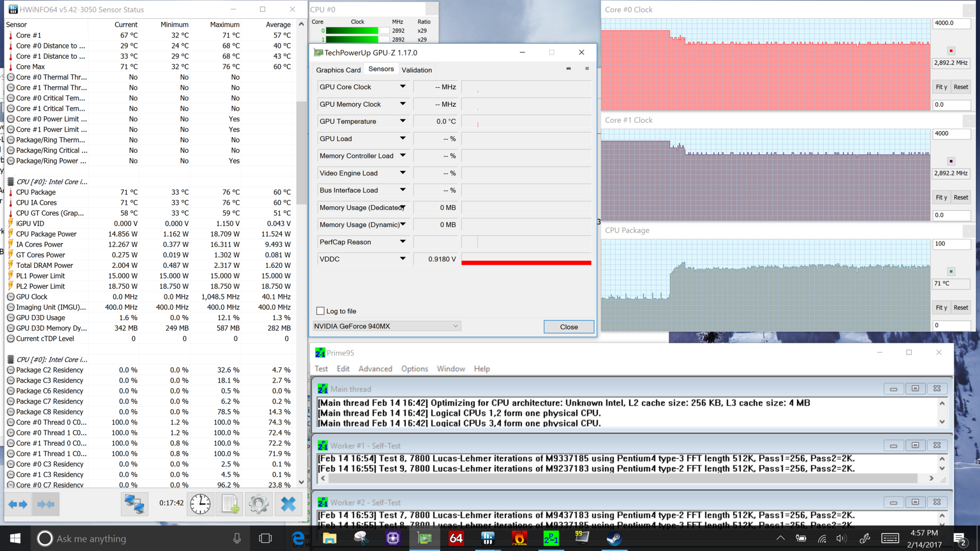Open HWiNFO remote network monitoring icon

[x=134, y=504]
